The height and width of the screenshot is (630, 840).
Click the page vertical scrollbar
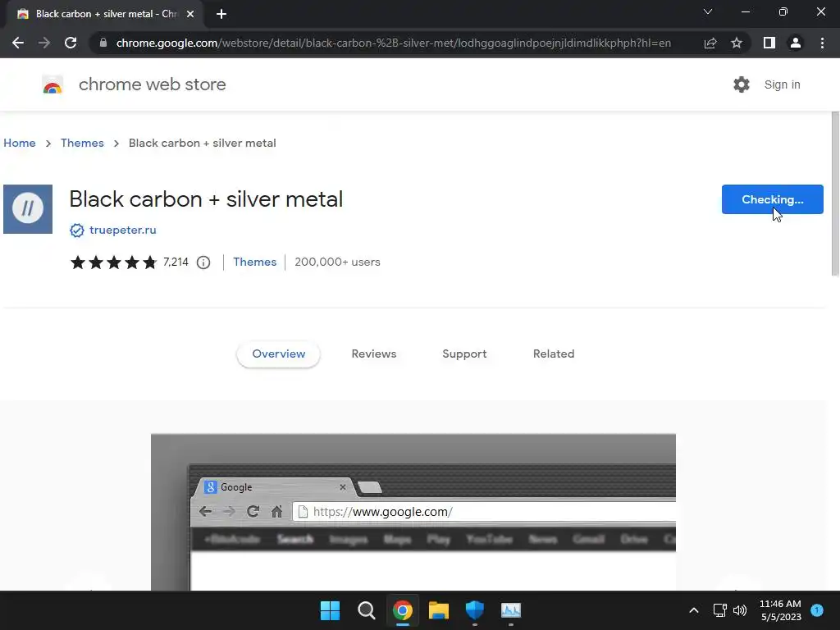point(835,194)
